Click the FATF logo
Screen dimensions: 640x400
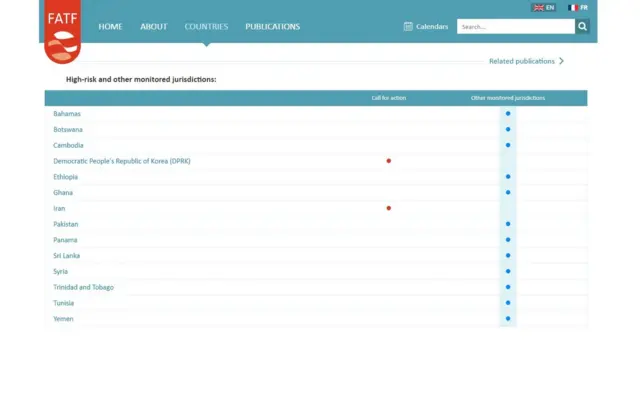click(62, 30)
